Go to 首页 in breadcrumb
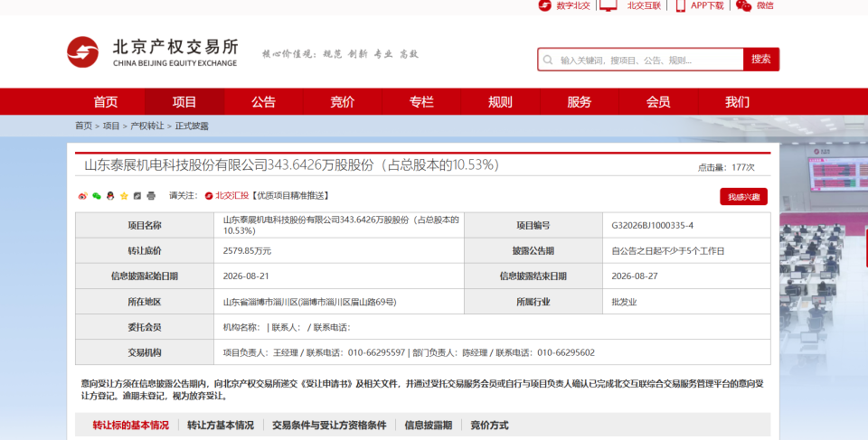The height and width of the screenshot is (440, 868). coord(83,126)
